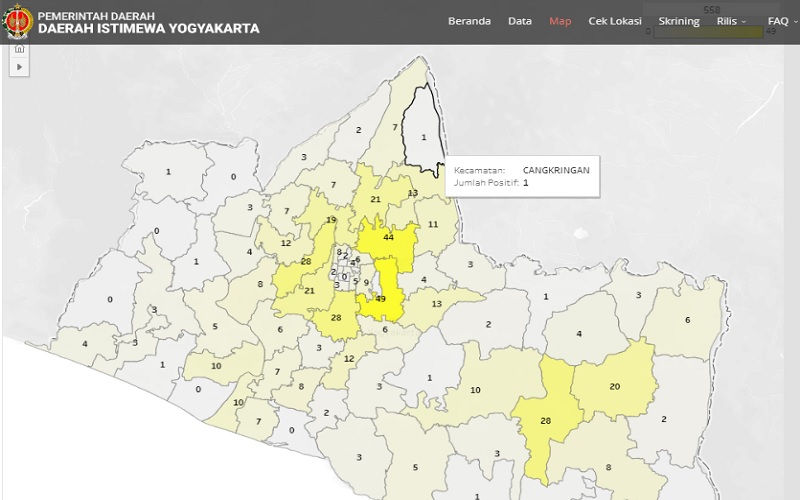Click the Cangkringan tooltip box
This screenshot has width=800, height=500.
click(521, 177)
